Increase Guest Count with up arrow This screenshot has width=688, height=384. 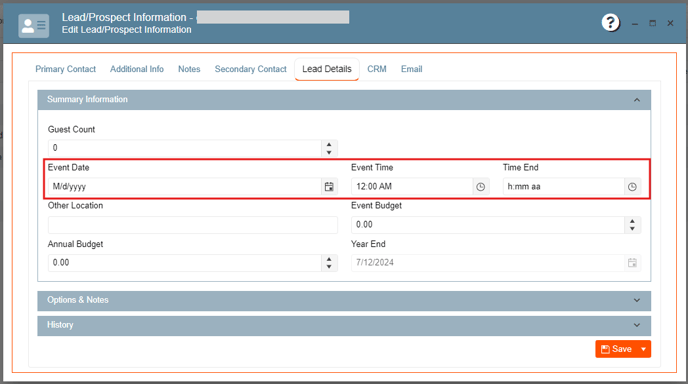point(329,144)
